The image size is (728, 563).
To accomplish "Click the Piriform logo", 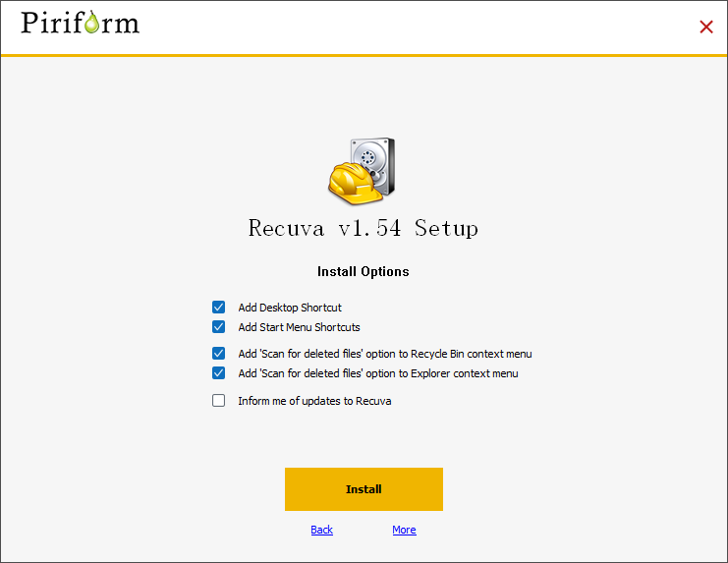I will [x=80, y=23].
